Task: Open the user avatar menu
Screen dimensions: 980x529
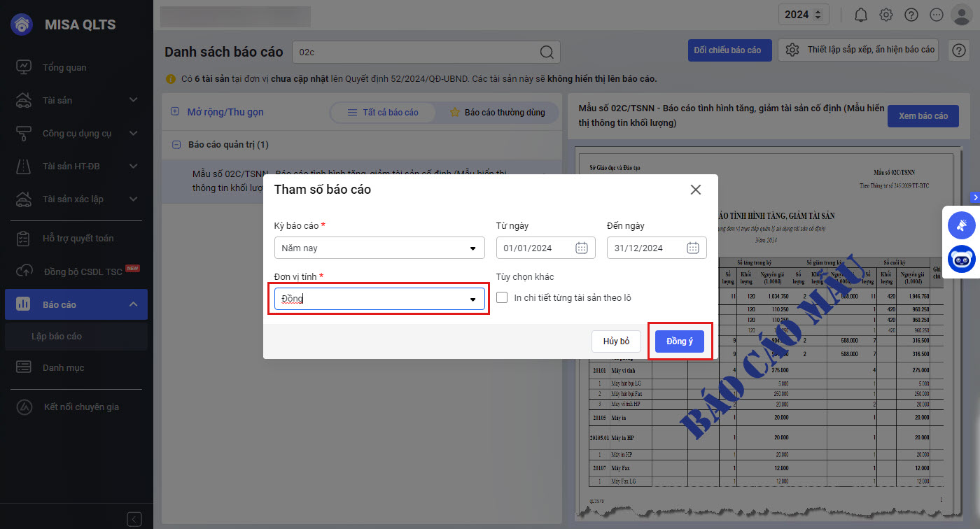Action: (961, 15)
